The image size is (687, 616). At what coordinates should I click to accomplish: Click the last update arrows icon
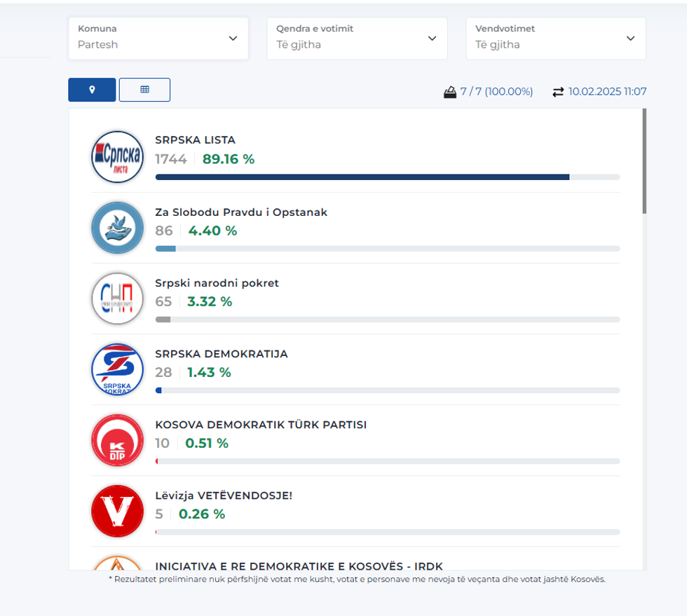pos(558,92)
